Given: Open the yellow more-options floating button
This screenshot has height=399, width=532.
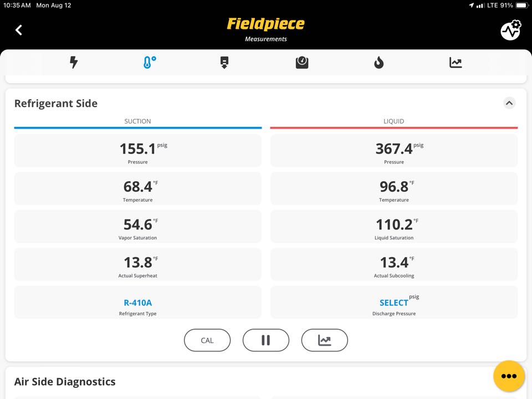Looking at the screenshot, I should (x=509, y=376).
